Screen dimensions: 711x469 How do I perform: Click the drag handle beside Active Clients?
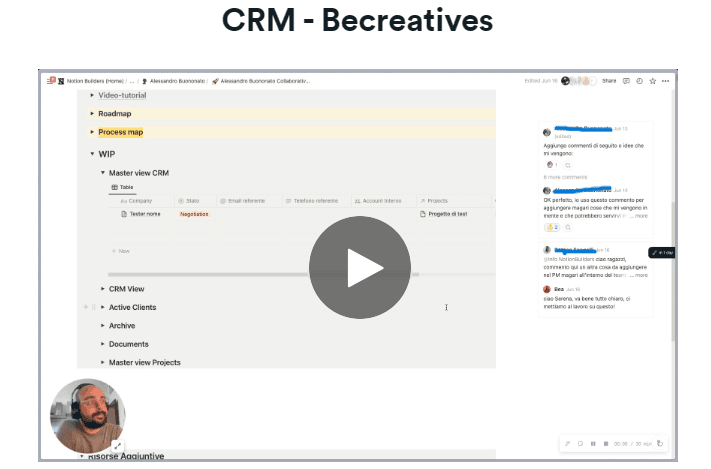pos(94,307)
